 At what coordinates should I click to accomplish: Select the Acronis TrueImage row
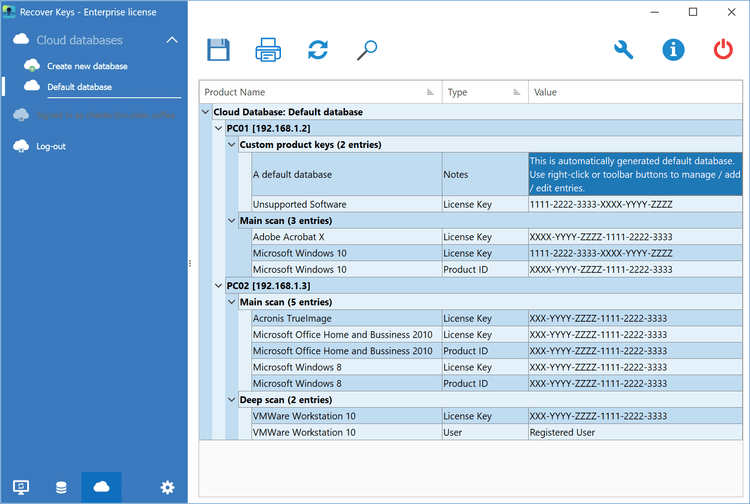(x=497, y=318)
